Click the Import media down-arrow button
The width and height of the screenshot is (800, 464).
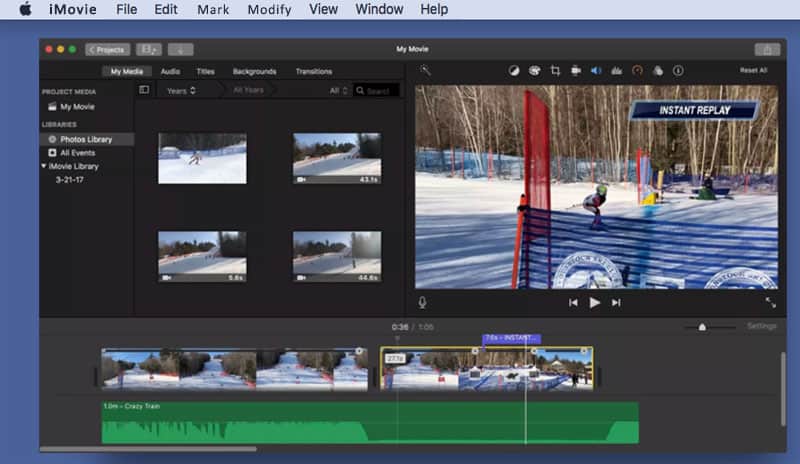click(x=181, y=50)
